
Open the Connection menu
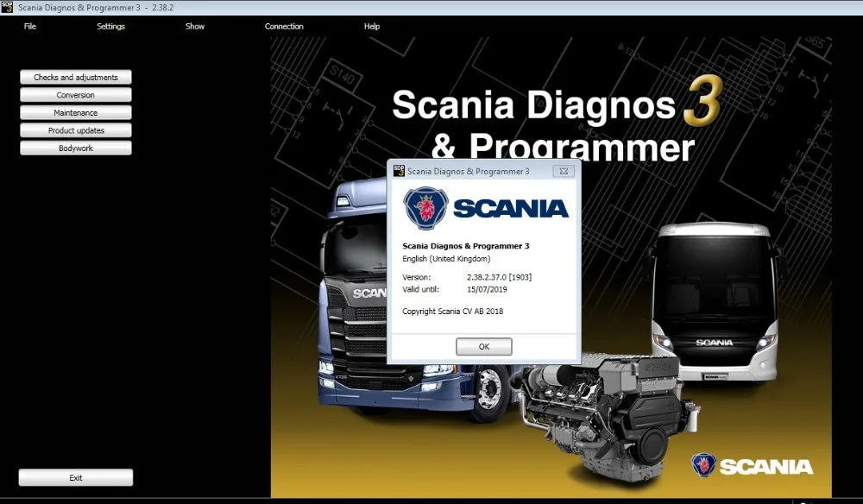point(284,27)
